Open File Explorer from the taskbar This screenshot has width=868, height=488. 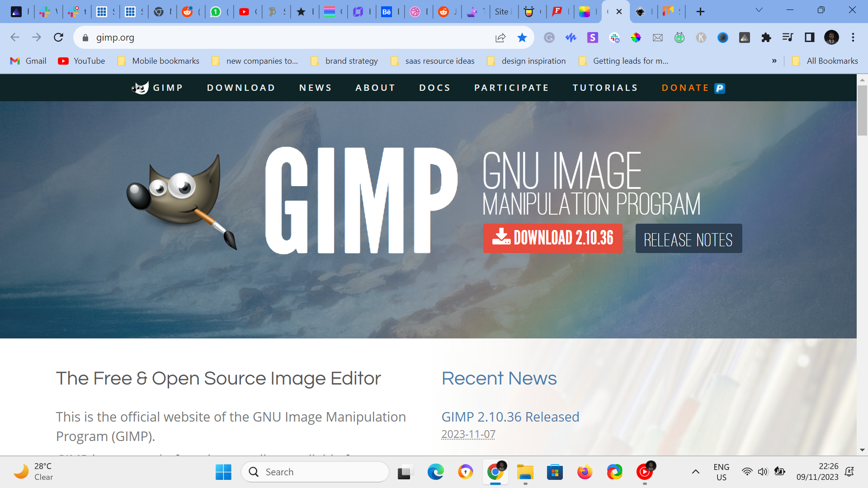(x=525, y=472)
